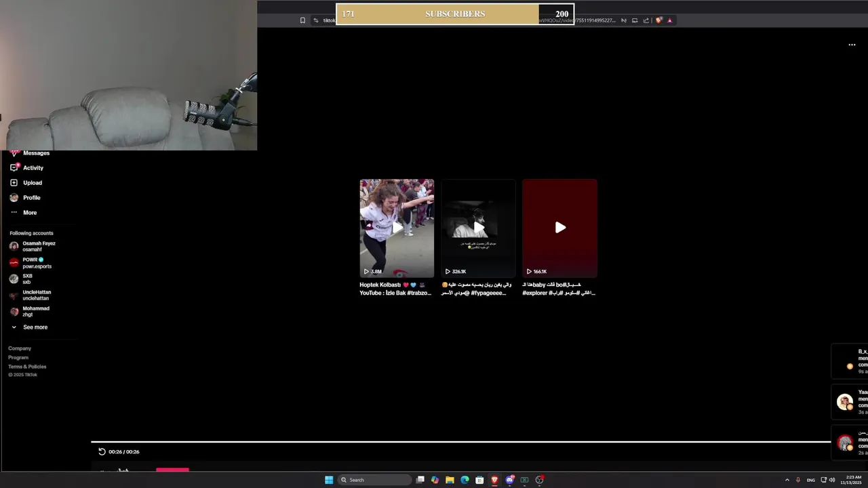
Task: Open Discord on taskbar
Action: (509, 480)
